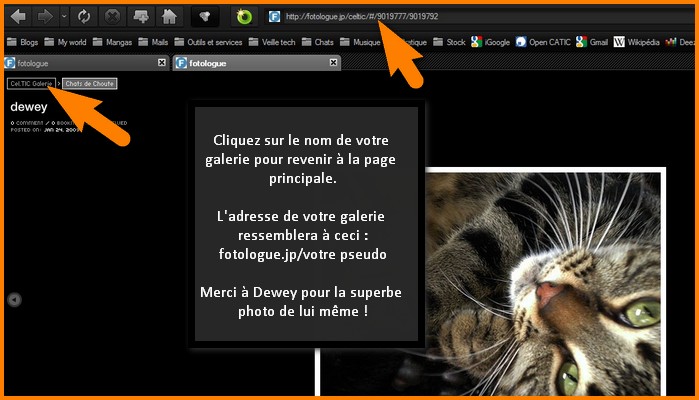Open the Blogs bookmark folder

coord(23,42)
